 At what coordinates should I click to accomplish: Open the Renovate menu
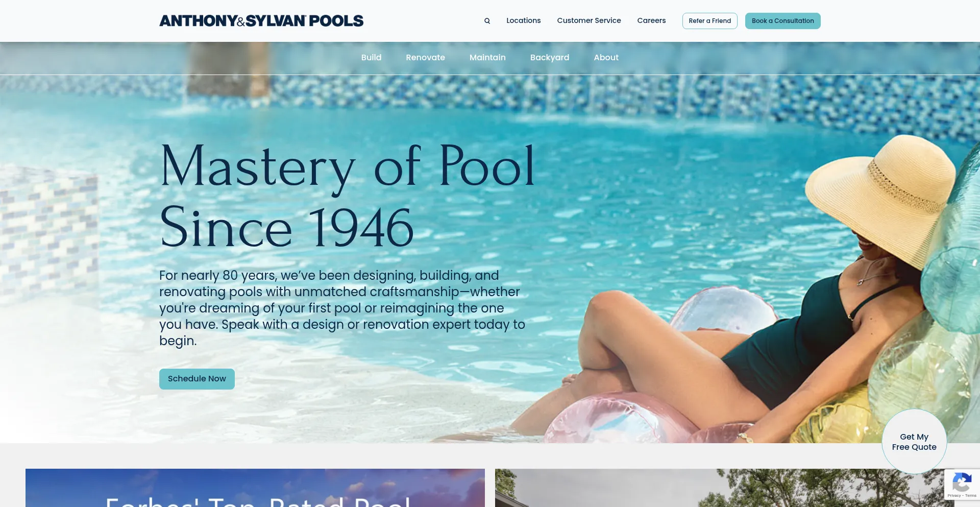(425, 58)
